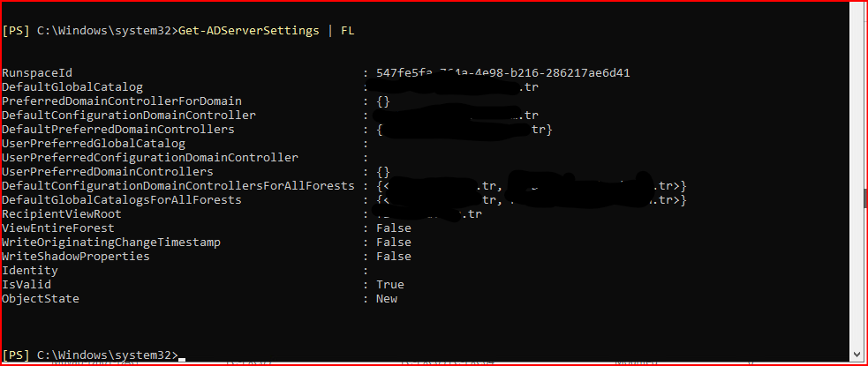Click the ViewEntireForest False value
The width and height of the screenshot is (868, 366).
(393, 228)
